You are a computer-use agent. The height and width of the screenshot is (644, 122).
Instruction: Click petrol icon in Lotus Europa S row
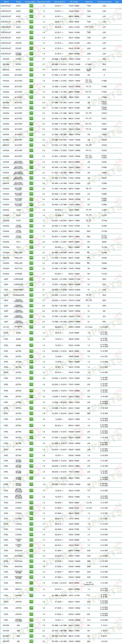click(x=31, y=327)
